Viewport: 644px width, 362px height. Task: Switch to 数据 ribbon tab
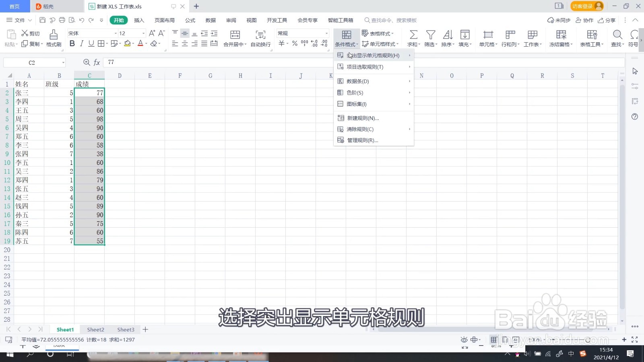[x=211, y=20]
